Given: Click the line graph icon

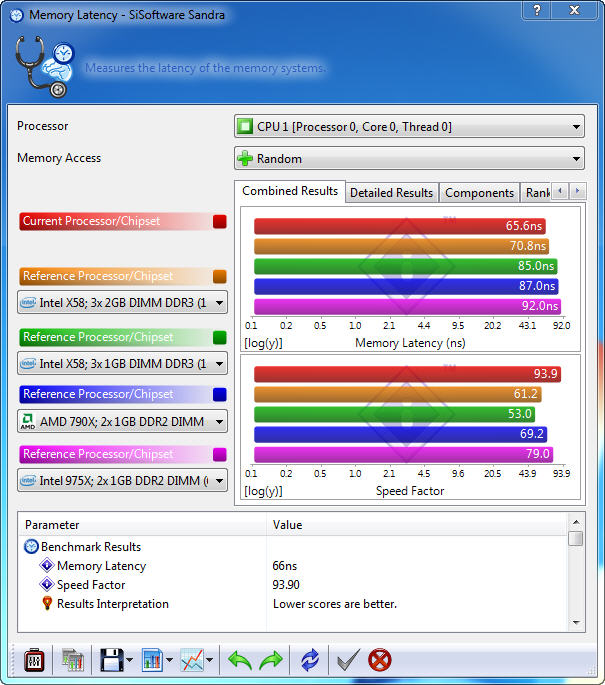Looking at the screenshot, I should point(192,660).
